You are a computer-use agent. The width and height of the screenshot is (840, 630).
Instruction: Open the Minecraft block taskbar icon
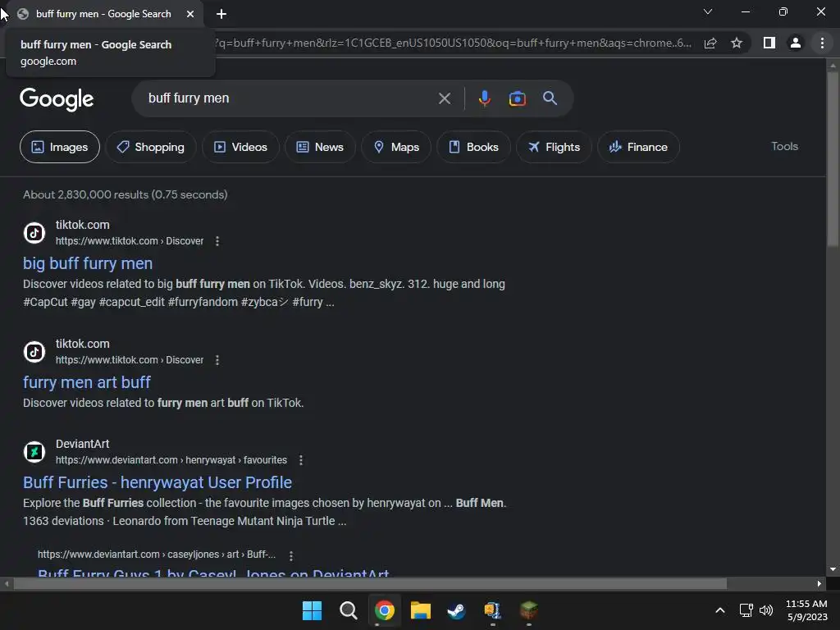click(529, 610)
